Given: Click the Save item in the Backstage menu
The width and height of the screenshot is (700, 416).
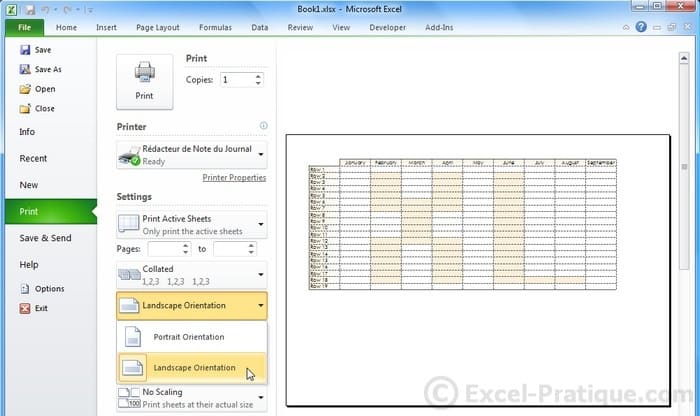Looking at the screenshot, I should (x=36, y=50).
